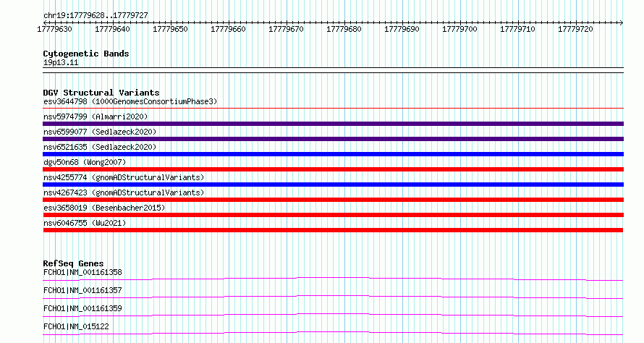The width and height of the screenshot is (644, 343).
Task: Click ruler tick label 17779710
Action: click(517, 29)
